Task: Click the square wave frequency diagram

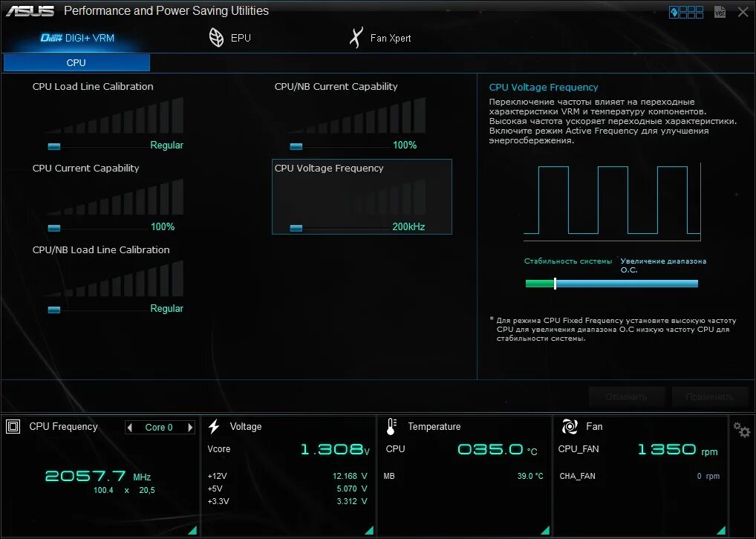Action: tap(613, 201)
